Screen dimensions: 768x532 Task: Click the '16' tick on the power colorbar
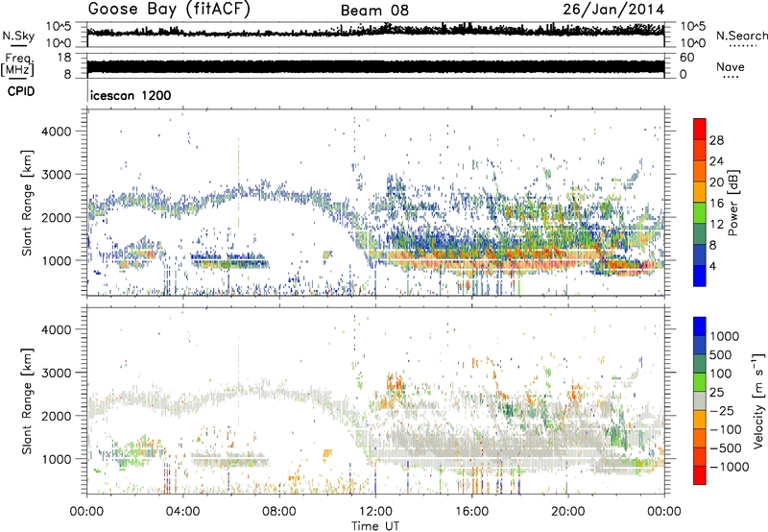point(716,204)
